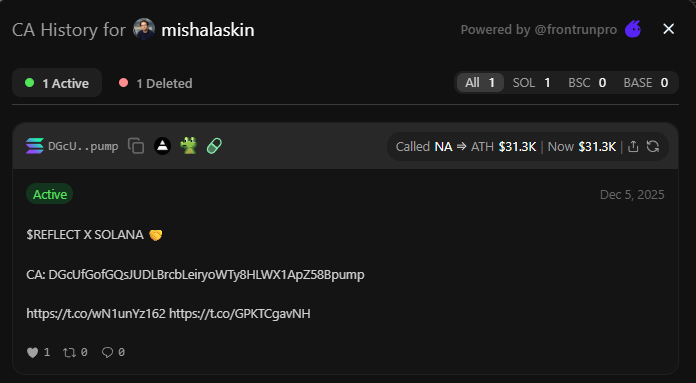Open the t.co/wN1unYz162 link
Image resolution: width=696 pixels, height=383 pixels.
click(x=96, y=314)
